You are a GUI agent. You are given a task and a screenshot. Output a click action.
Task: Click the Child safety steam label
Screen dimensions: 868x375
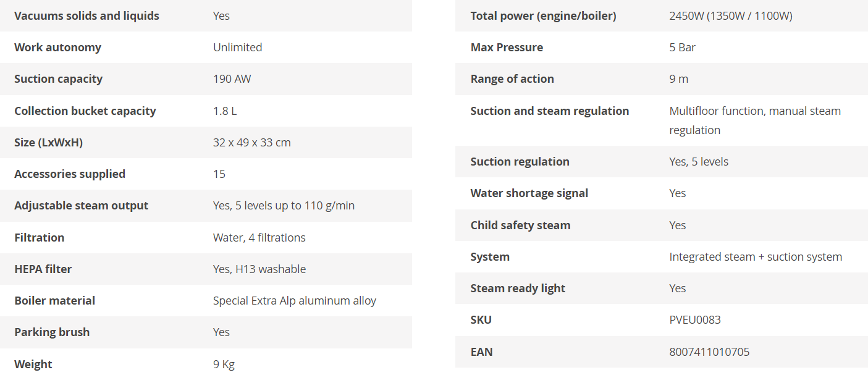point(520,225)
